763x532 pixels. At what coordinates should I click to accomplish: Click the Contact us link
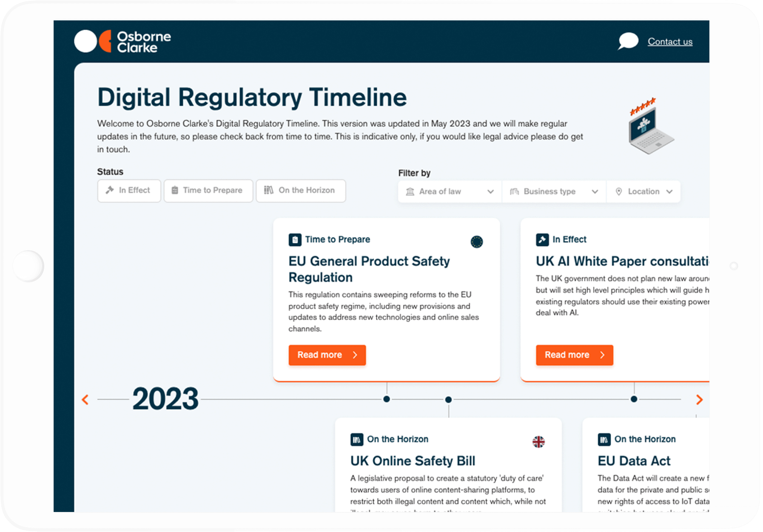pyautogui.click(x=670, y=41)
